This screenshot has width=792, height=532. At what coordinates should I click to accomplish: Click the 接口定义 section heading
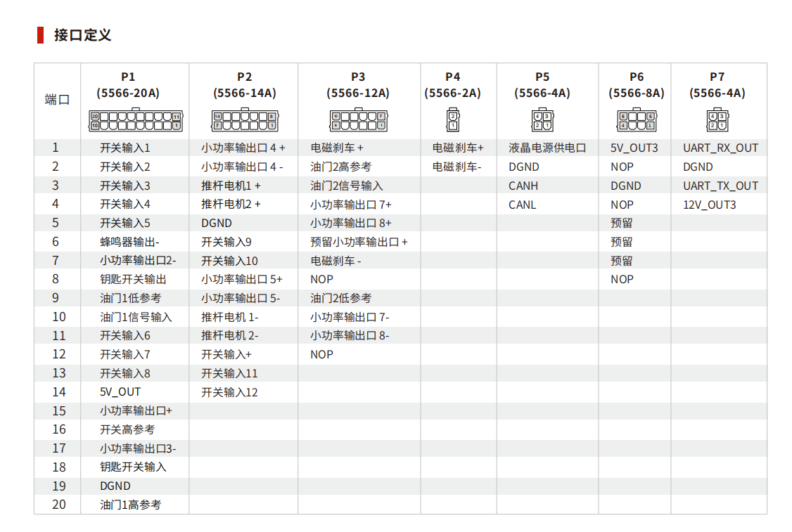82,35
